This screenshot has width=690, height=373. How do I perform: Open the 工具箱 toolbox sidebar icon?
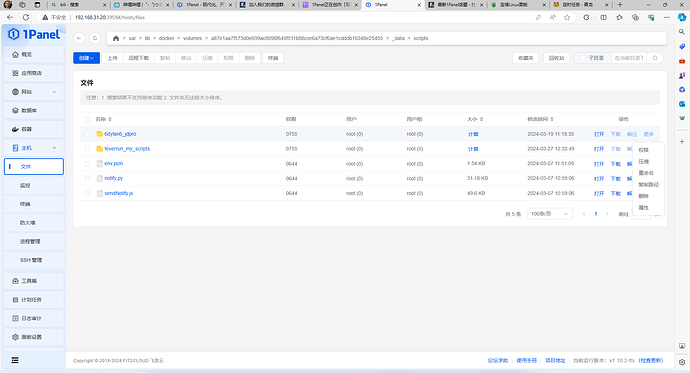(x=15, y=281)
